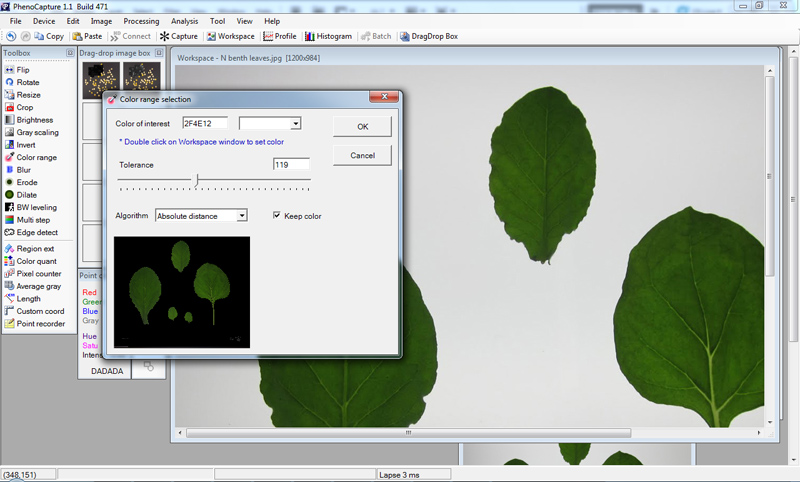Choose the Crop tool
The image size is (800, 482).
(24, 107)
